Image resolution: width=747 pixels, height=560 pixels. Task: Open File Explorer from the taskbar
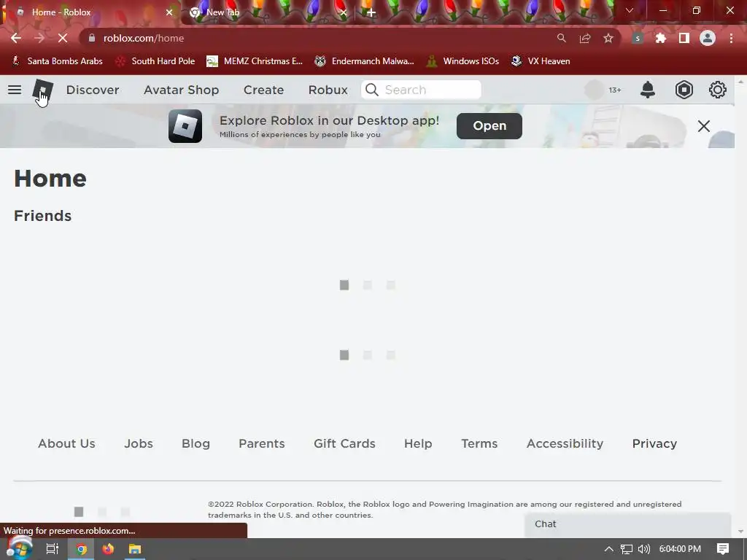pyautogui.click(x=135, y=549)
